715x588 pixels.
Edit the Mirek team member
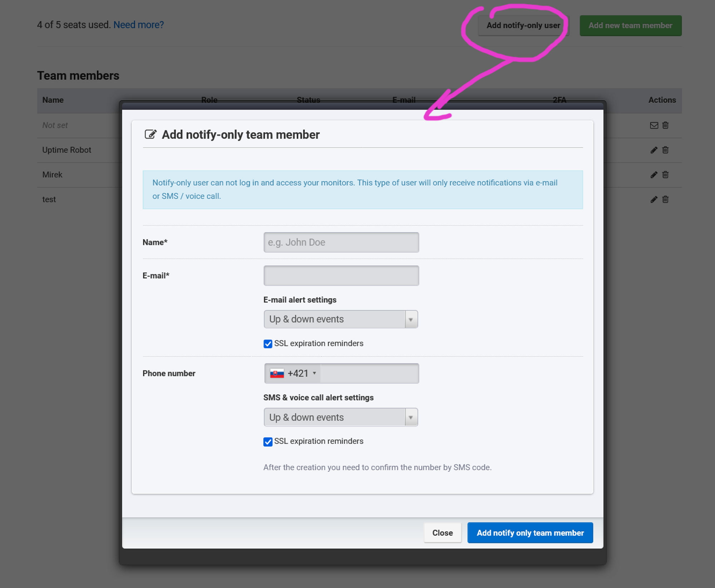click(x=654, y=174)
